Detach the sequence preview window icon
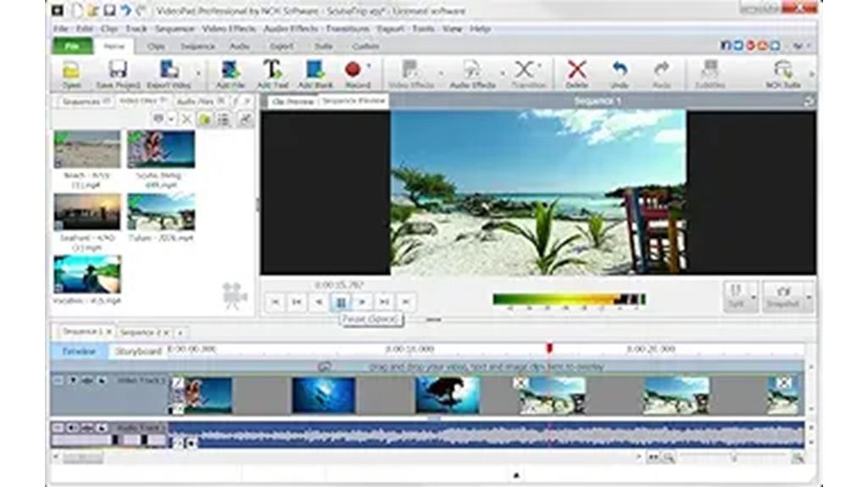 (x=809, y=101)
